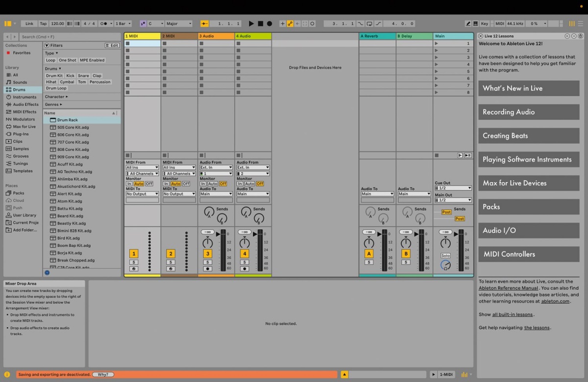Image resolution: width=588 pixels, height=382 pixels.
Task: Toggle A Reverb track activator
Action: pyautogui.click(x=369, y=254)
